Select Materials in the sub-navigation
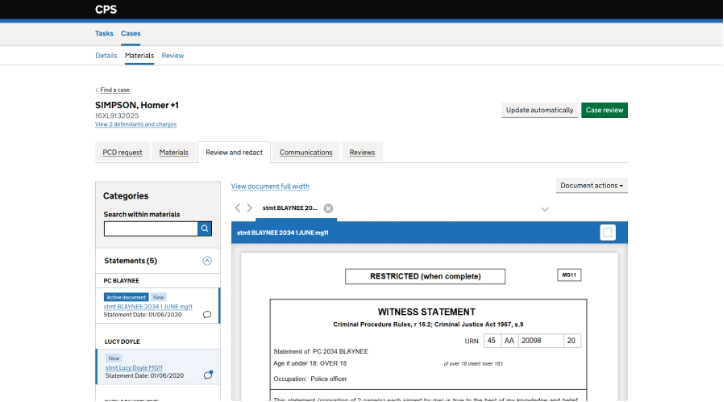This screenshot has height=402, width=724. [139, 55]
